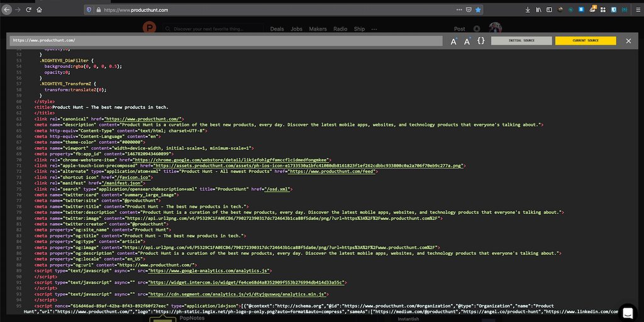Click line number 63 in the gutter
644x322 pixels.
pos(18,119)
